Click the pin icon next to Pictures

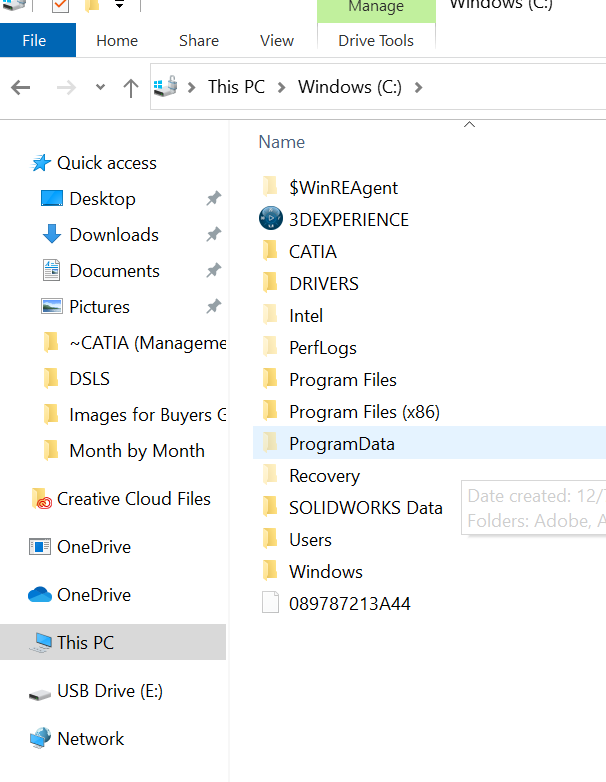pos(213,306)
